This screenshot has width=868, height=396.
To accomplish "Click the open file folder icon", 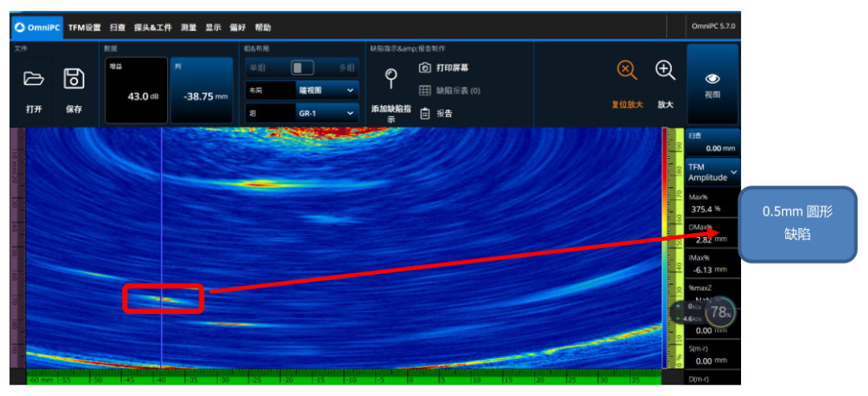I will (x=34, y=79).
